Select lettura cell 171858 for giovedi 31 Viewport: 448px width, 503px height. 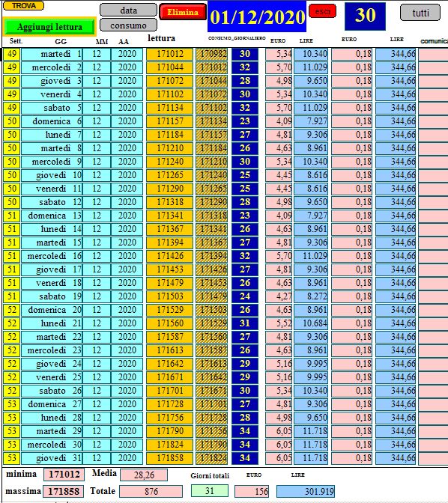click(170, 458)
